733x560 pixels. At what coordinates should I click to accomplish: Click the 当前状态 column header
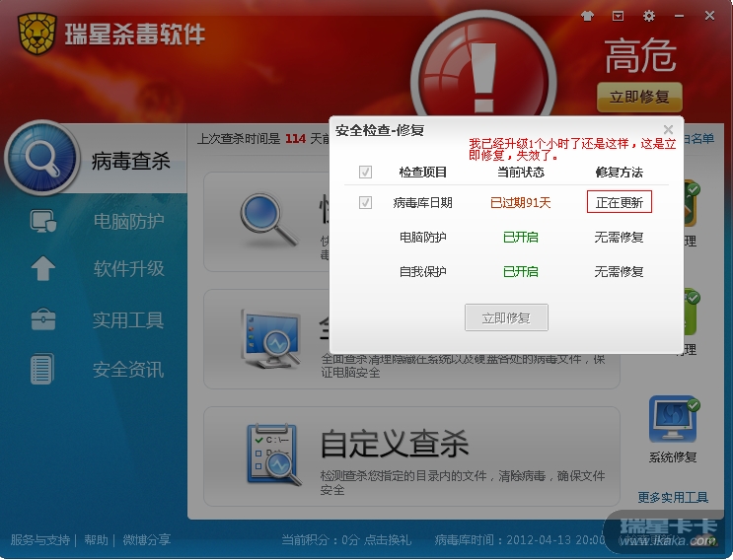click(520, 173)
